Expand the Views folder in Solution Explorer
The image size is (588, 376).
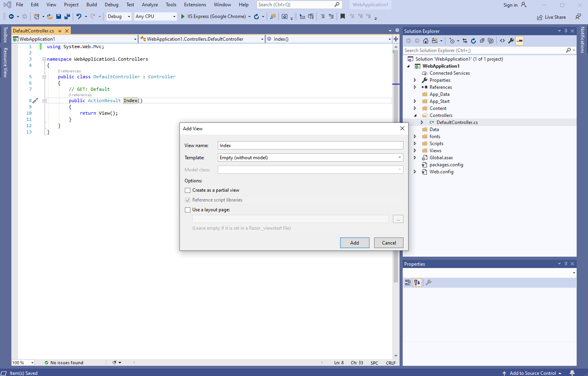(415, 151)
